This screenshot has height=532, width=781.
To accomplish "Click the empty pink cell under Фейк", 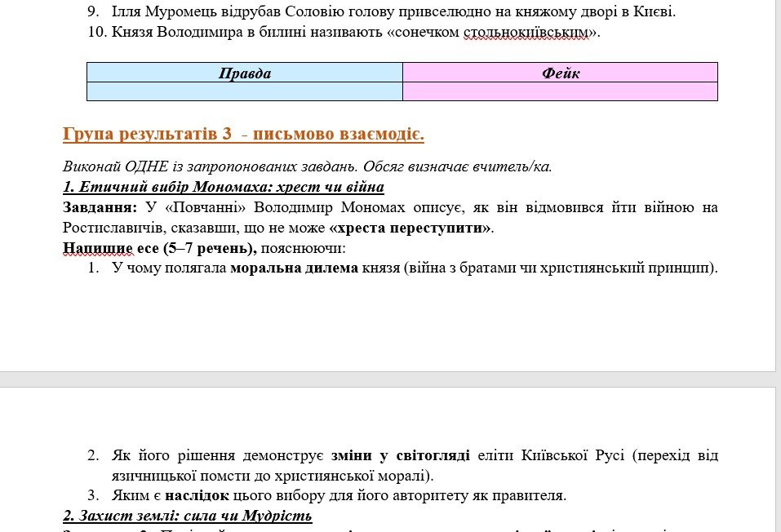I will tap(560, 91).
